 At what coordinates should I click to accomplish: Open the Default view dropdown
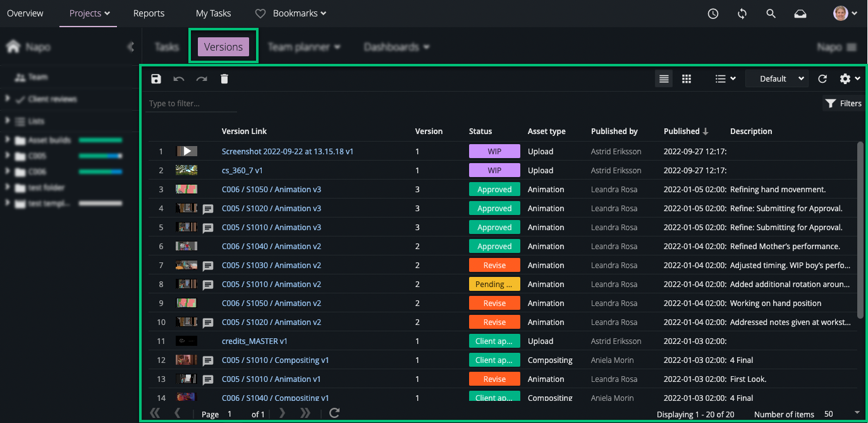pos(776,78)
